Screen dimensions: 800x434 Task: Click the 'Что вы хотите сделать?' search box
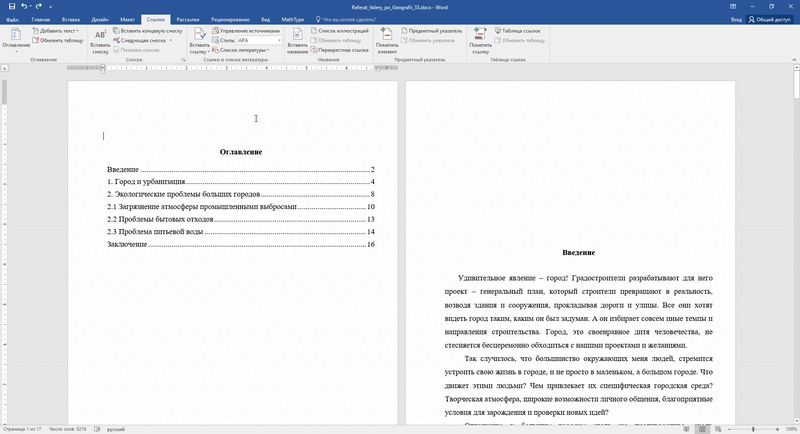(345, 19)
